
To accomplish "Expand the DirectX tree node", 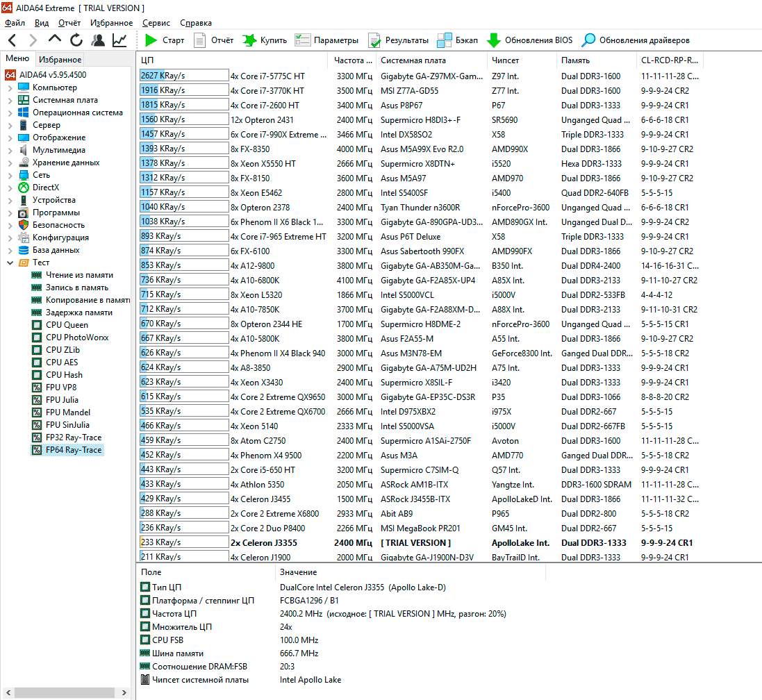I will [x=10, y=187].
